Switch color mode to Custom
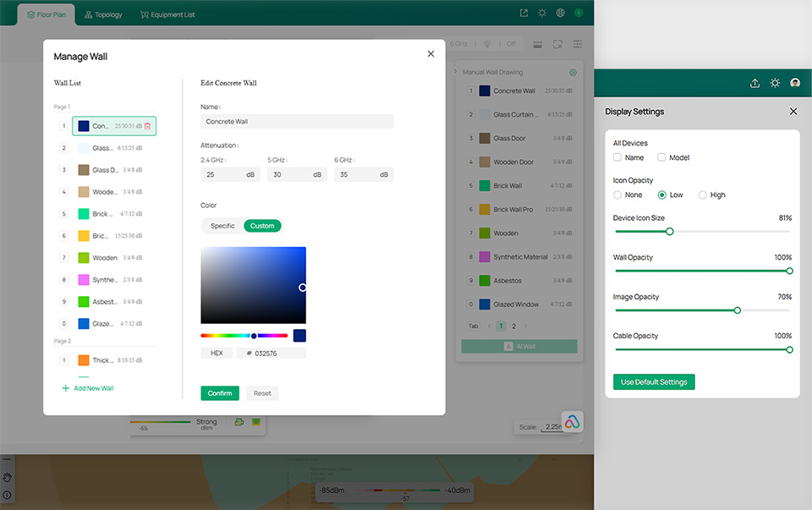 click(262, 226)
